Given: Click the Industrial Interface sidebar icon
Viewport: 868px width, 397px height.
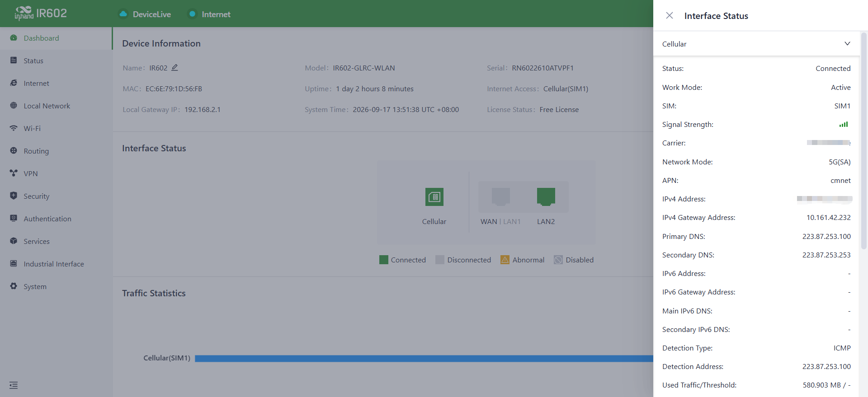Looking at the screenshot, I should [x=14, y=264].
